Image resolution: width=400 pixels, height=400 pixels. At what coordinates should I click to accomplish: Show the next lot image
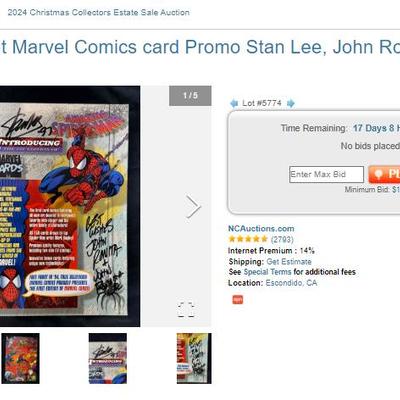point(193,207)
